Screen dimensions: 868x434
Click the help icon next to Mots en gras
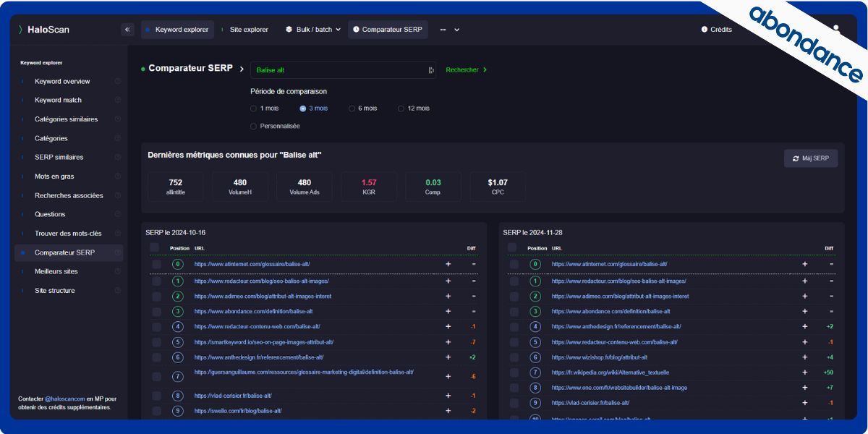118,176
